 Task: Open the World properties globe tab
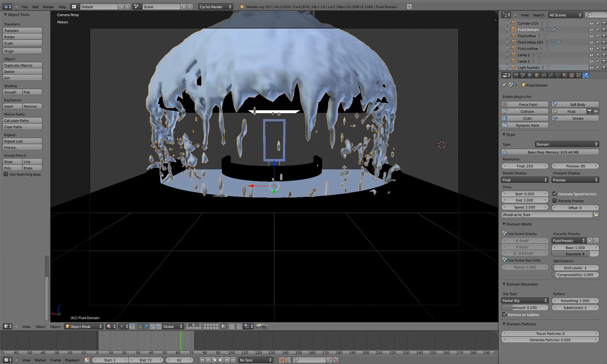[x=530, y=75]
